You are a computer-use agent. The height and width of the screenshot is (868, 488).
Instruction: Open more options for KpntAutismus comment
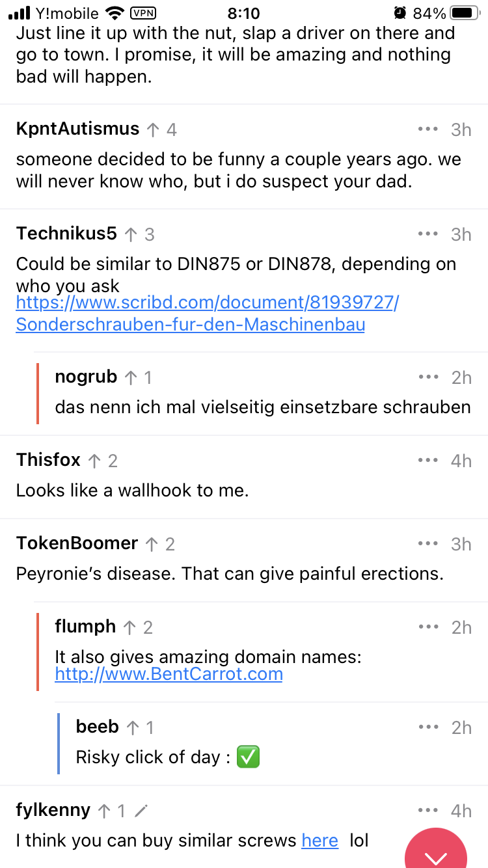pyautogui.click(x=427, y=129)
